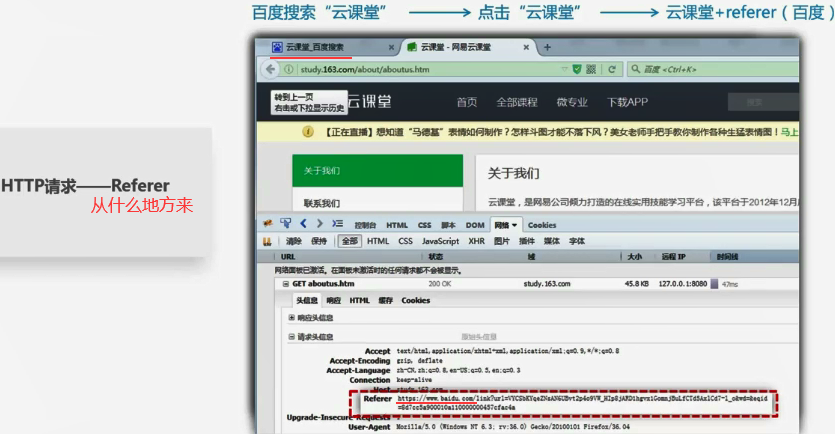Click 全部课程 in the site navigation
This screenshot has height=434, width=835.
click(517, 102)
